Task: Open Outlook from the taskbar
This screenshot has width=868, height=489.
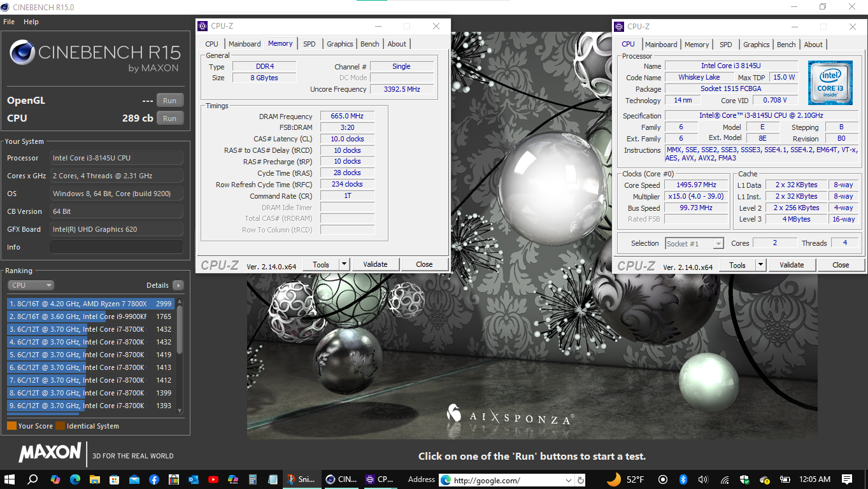Action: coord(193,479)
